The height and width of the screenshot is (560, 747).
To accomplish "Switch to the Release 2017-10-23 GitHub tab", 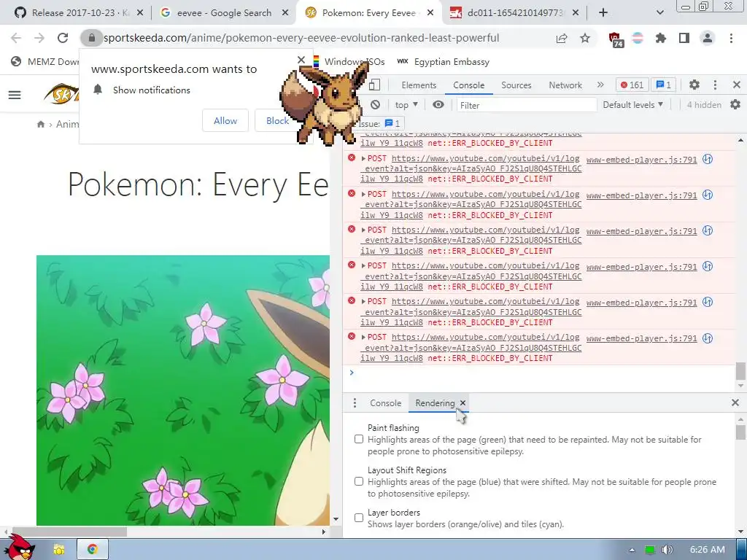I will (80, 13).
